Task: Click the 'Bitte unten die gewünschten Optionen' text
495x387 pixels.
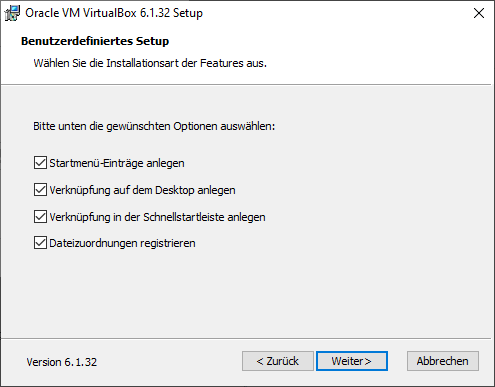Action: tap(154, 126)
